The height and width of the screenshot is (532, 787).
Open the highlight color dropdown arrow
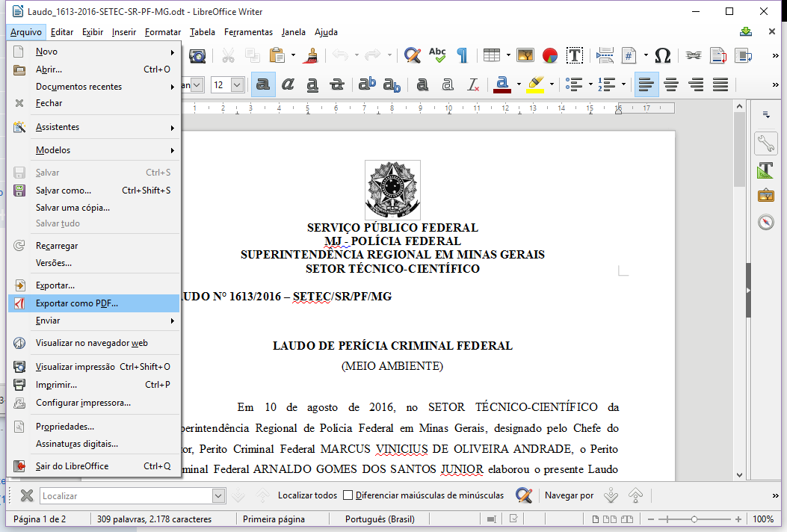click(x=552, y=85)
